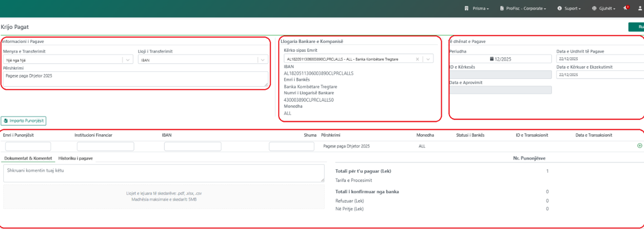Click the Importo Punonjësit button
The width and height of the screenshot is (644, 229).
point(23,121)
